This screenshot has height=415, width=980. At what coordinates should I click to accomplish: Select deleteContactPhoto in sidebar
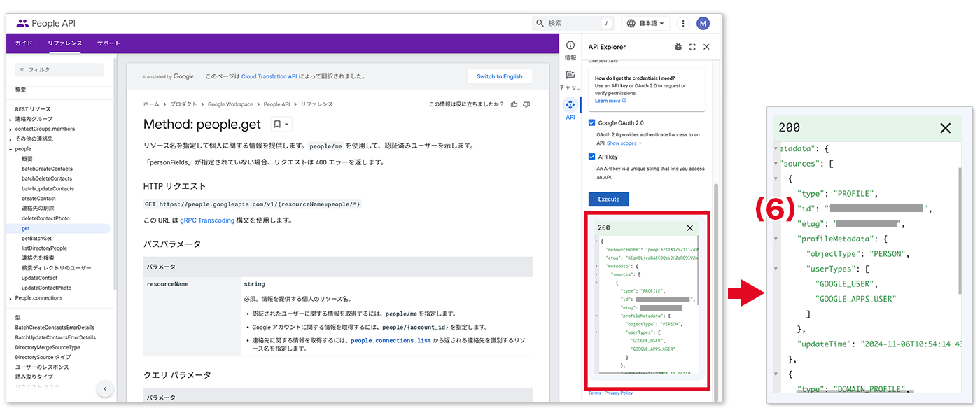[x=45, y=218]
